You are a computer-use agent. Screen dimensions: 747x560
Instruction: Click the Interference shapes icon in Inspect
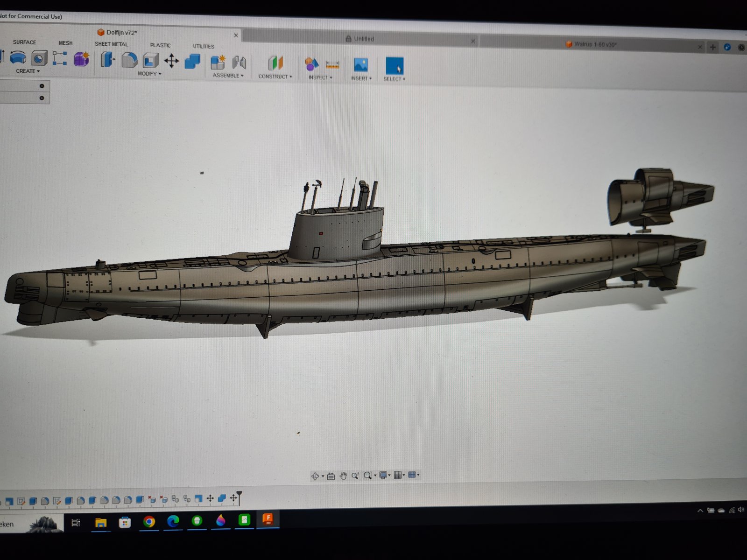click(311, 64)
